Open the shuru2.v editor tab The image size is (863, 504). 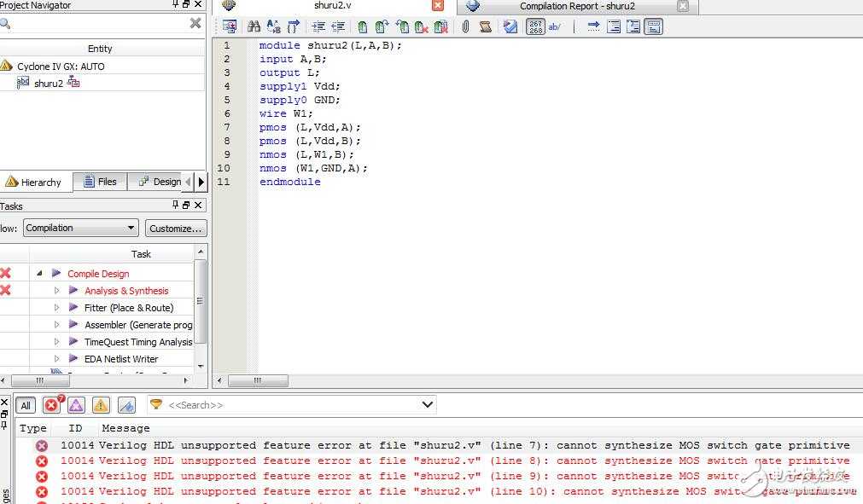point(332,5)
